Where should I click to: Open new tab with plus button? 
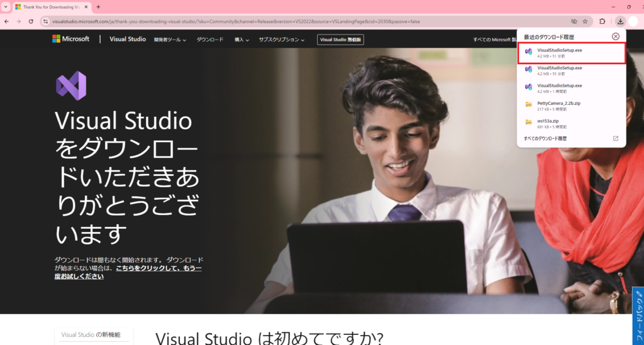pyautogui.click(x=98, y=7)
